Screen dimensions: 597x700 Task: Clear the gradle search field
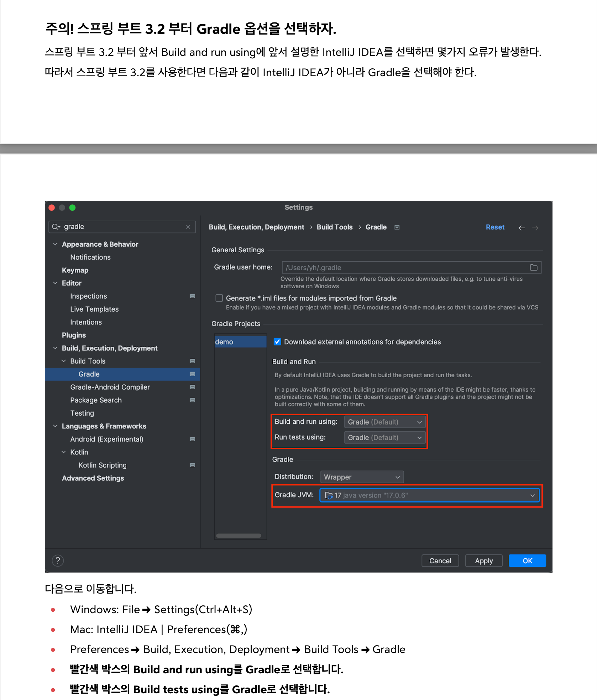(188, 227)
